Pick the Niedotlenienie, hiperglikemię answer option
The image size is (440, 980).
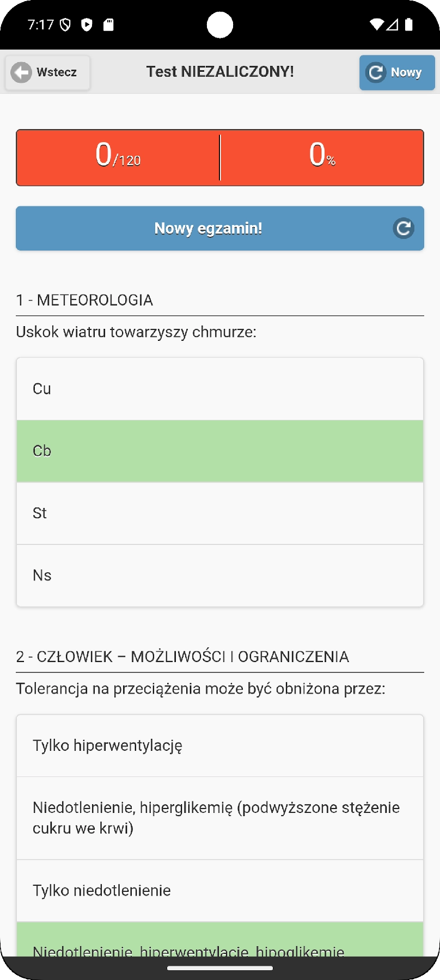click(x=220, y=818)
